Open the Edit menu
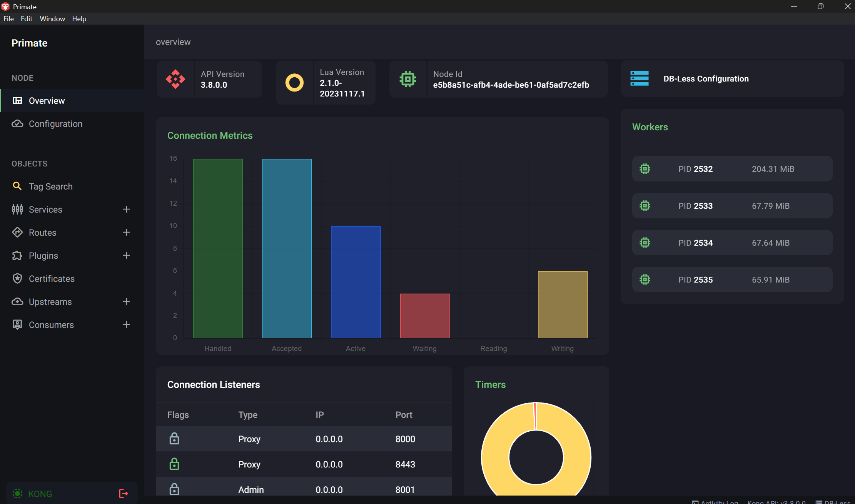Screen dimensions: 855x504 [x=26, y=18]
